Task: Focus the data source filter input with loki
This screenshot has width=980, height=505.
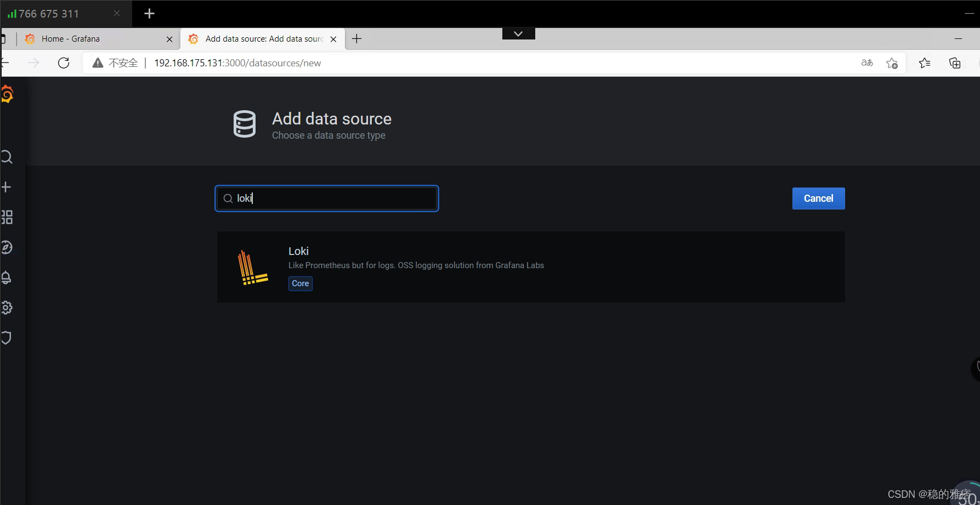Action: coord(327,198)
